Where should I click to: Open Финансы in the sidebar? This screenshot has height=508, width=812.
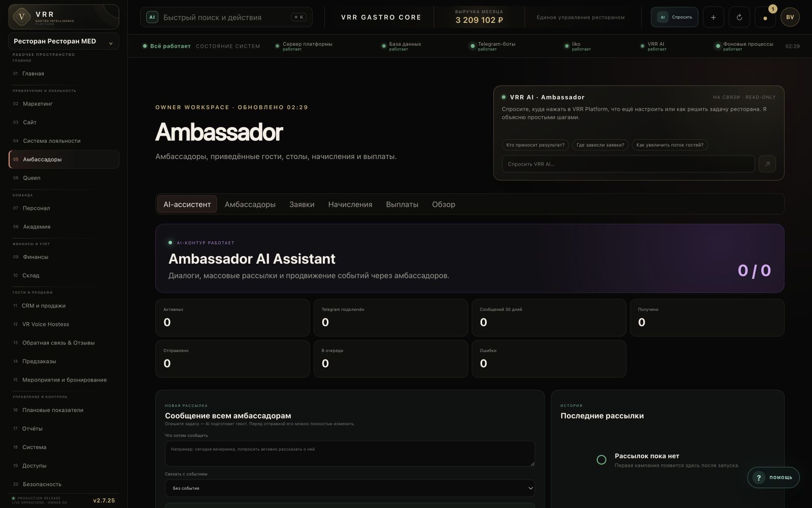tap(64, 257)
